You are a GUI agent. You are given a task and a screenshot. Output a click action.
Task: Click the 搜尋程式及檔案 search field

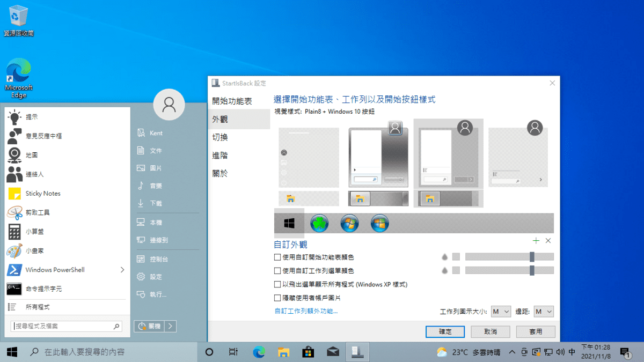click(62, 326)
